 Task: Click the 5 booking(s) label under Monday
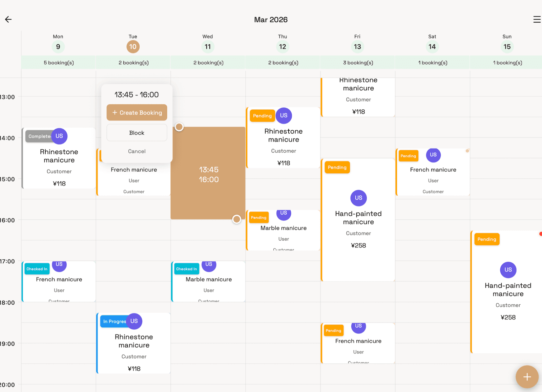click(58, 62)
